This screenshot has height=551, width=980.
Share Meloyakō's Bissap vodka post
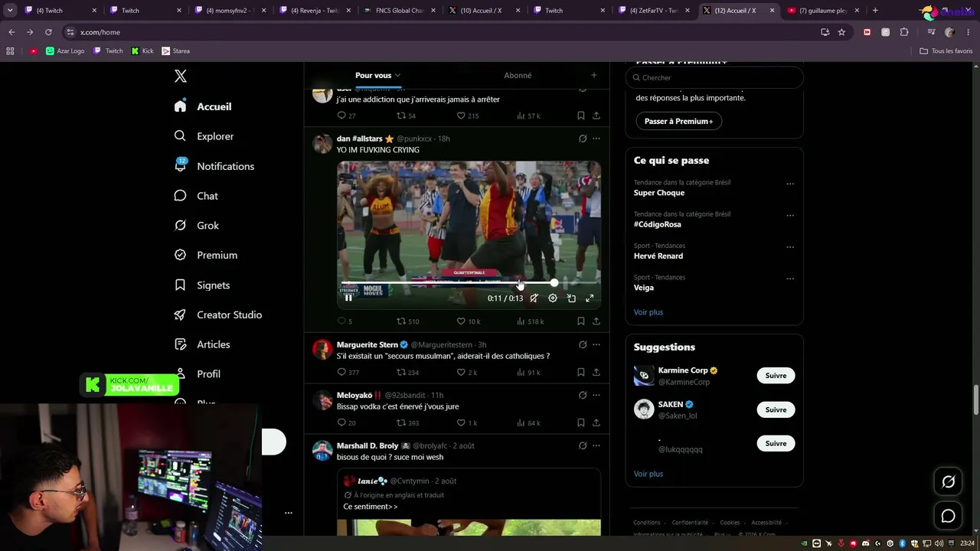click(x=596, y=422)
